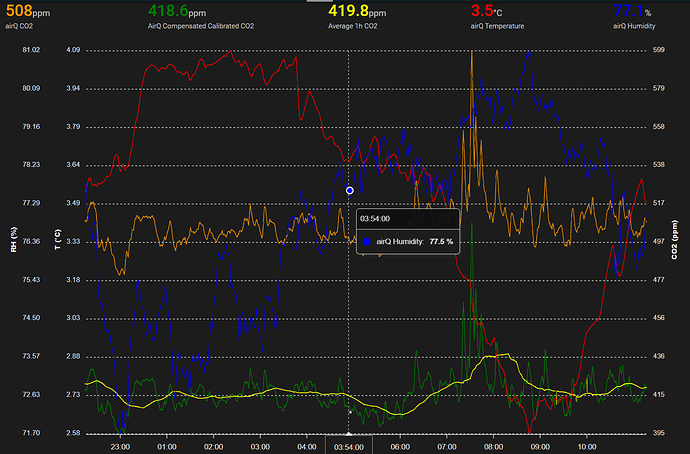
Task: Click the 03:54:00 crosshair label on time axis
Action: point(349,447)
